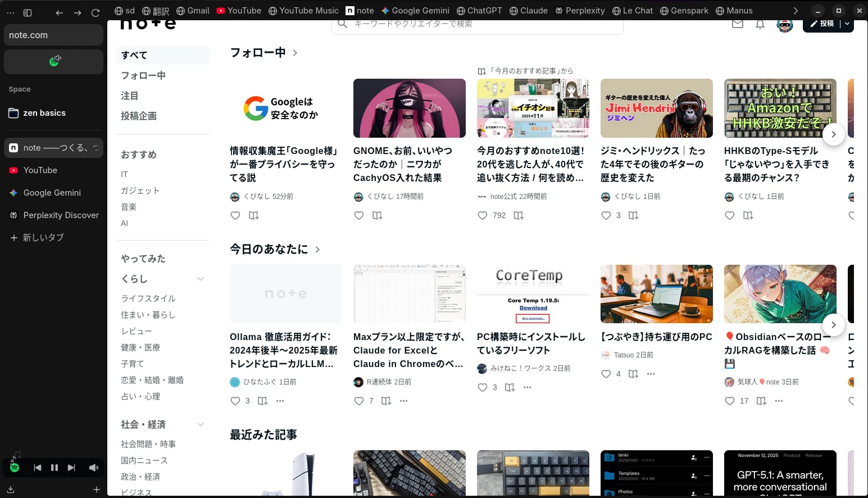868x498 pixels.
Task: Open the Manus bookmark
Action: click(x=734, y=11)
